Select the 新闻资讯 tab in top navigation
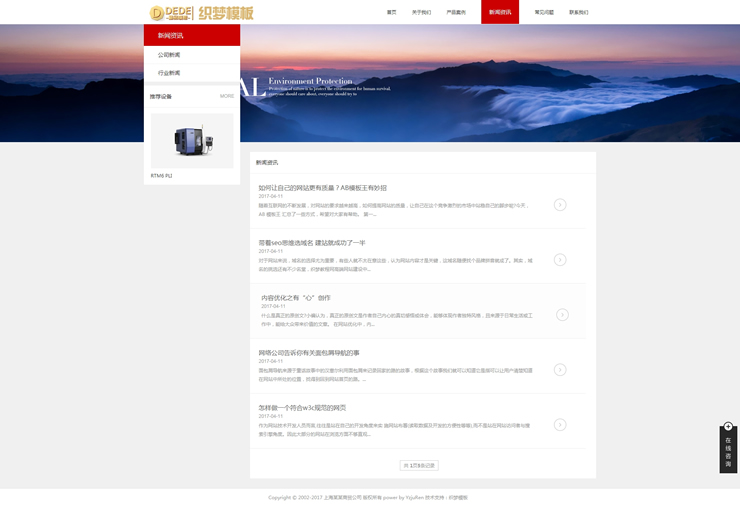This screenshot has width=740, height=505. pos(500,12)
